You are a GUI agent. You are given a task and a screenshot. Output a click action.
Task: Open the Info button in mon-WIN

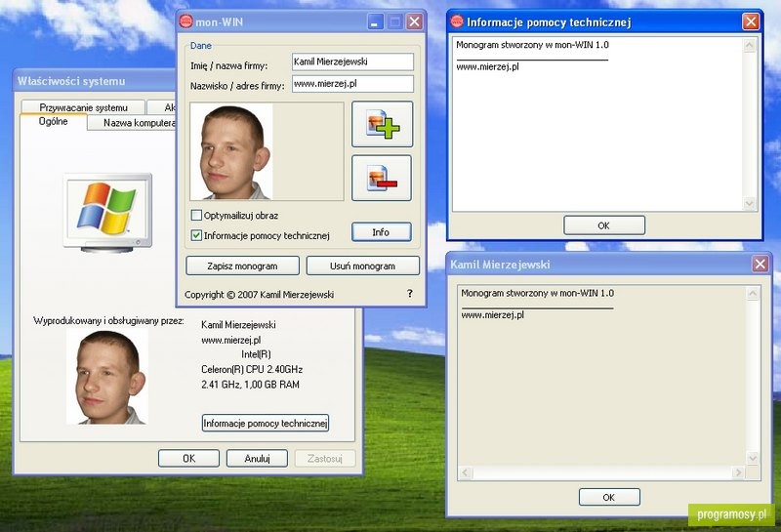click(381, 232)
